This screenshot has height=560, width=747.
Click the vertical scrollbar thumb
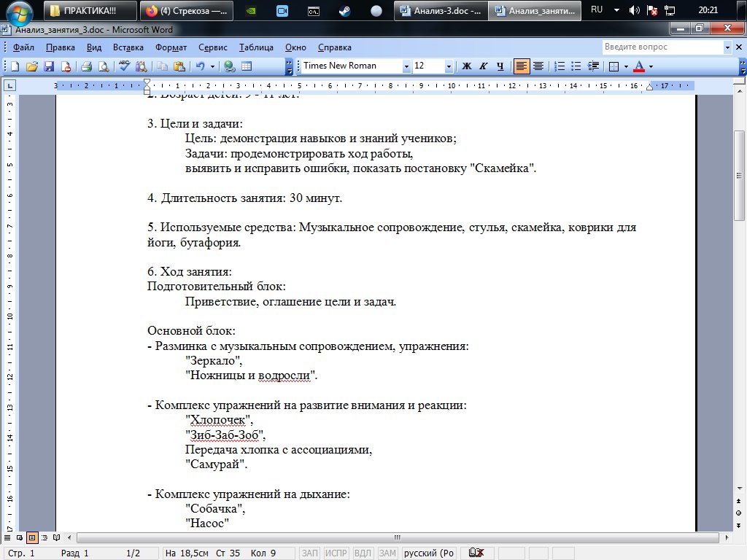738,176
